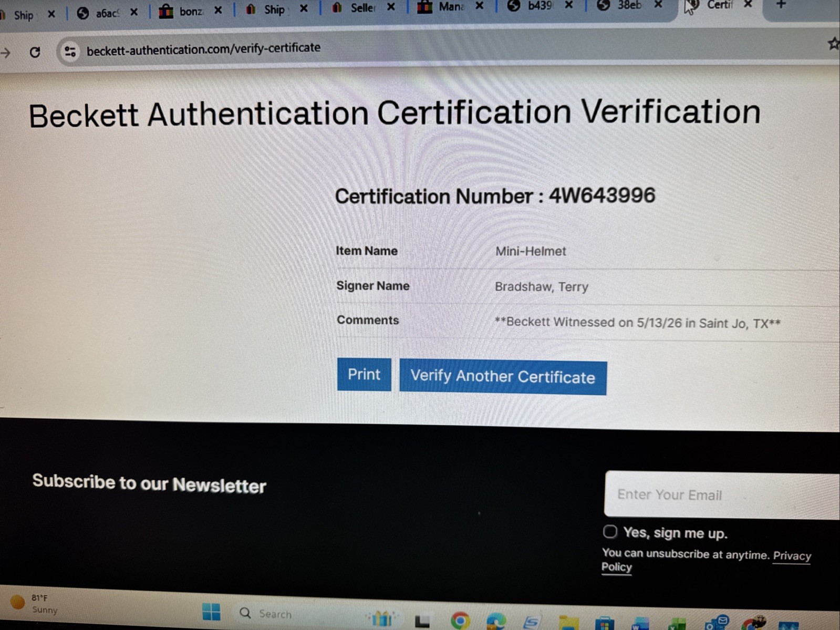840x630 pixels.
Task: Open Microsoft Excel from the taskbar
Action: click(x=677, y=624)
